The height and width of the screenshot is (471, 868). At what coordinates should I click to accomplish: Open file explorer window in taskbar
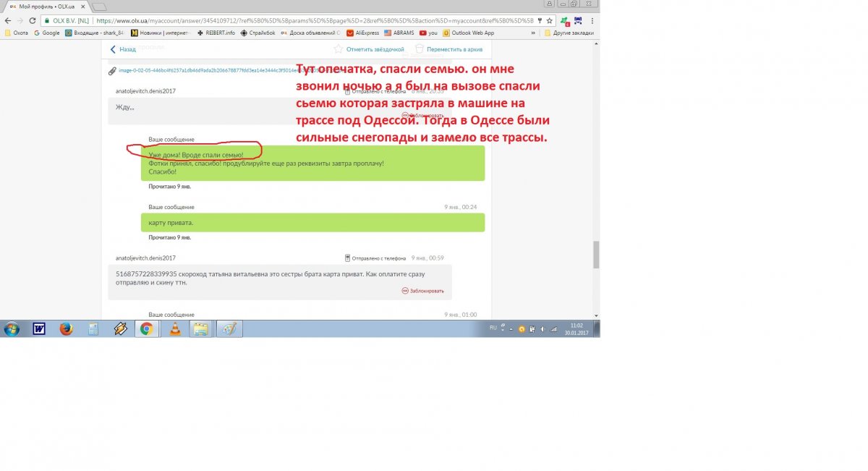[x=201, y=329]
